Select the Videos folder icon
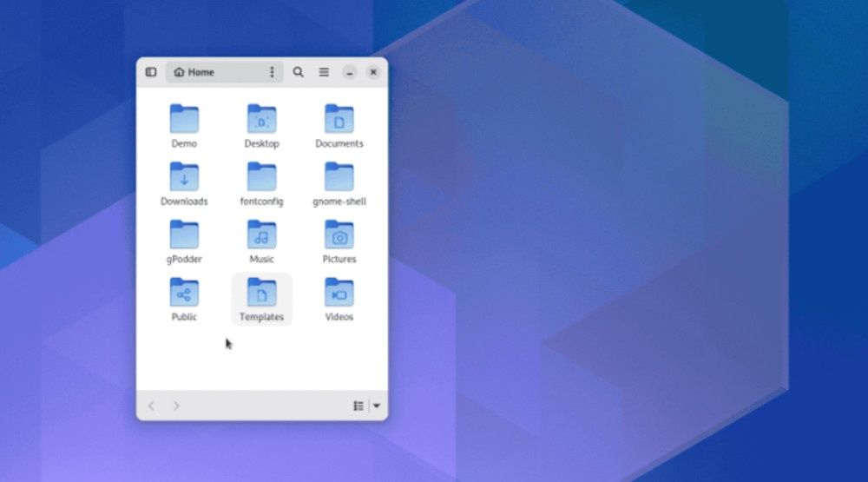This screenshot has width=868, height=482. tap(339, 292)
